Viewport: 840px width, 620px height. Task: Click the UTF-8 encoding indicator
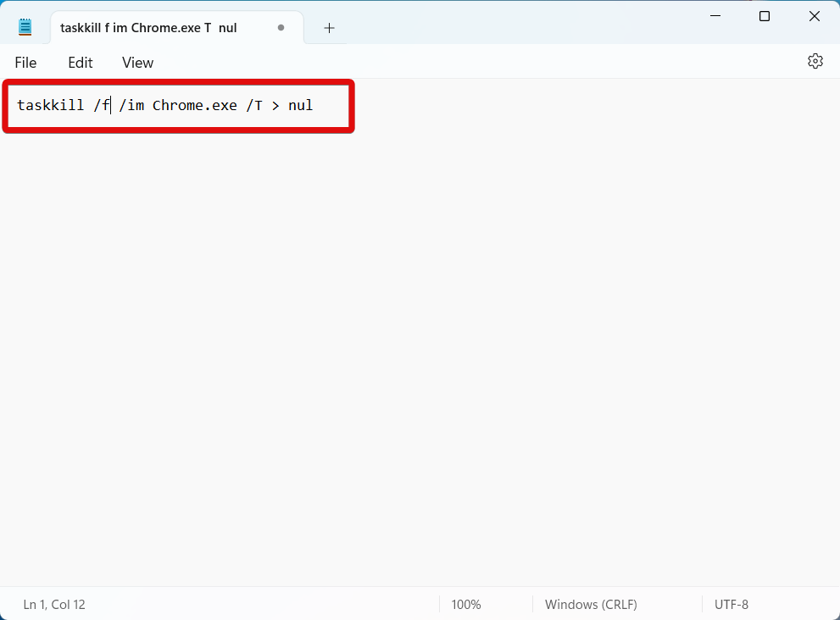732,605
